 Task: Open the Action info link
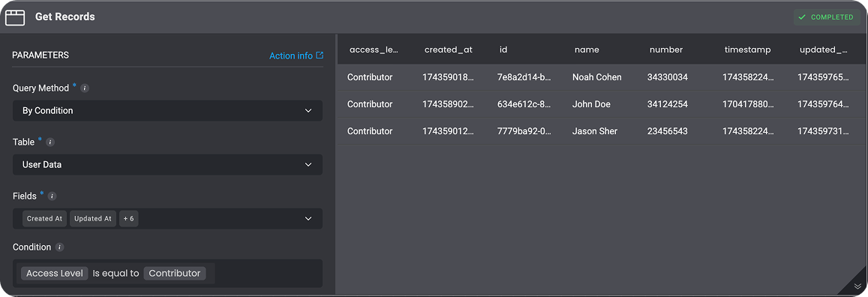point(296,55)
